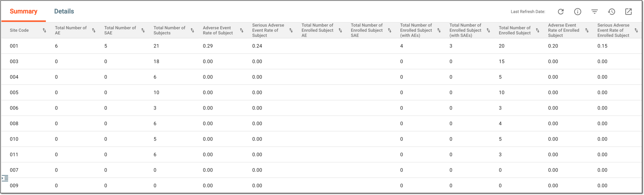644x195 pixels.
Task: Click AE count 6 for site 001
Action: pos(56,46)
